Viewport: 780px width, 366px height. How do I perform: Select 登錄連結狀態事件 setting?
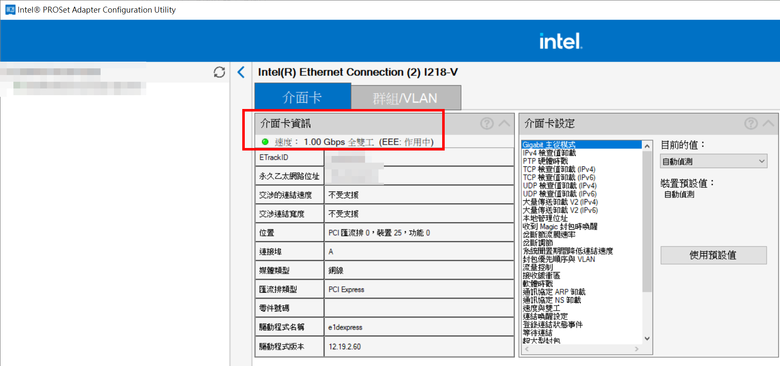[553, 325]
